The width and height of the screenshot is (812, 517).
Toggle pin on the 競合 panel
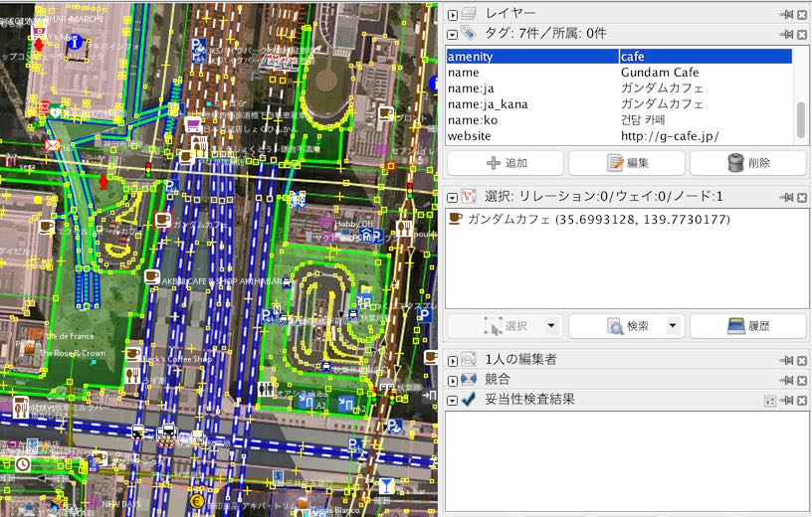(x=785, y=379)
